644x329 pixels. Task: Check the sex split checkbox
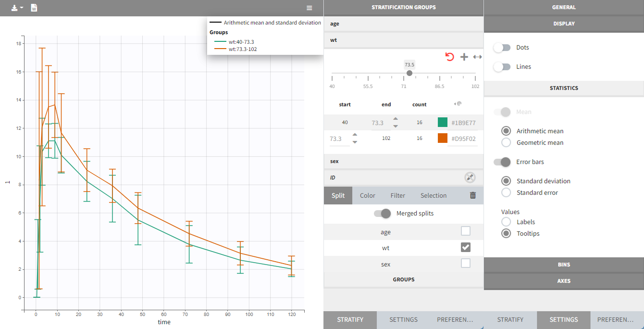tap(465, 263)
